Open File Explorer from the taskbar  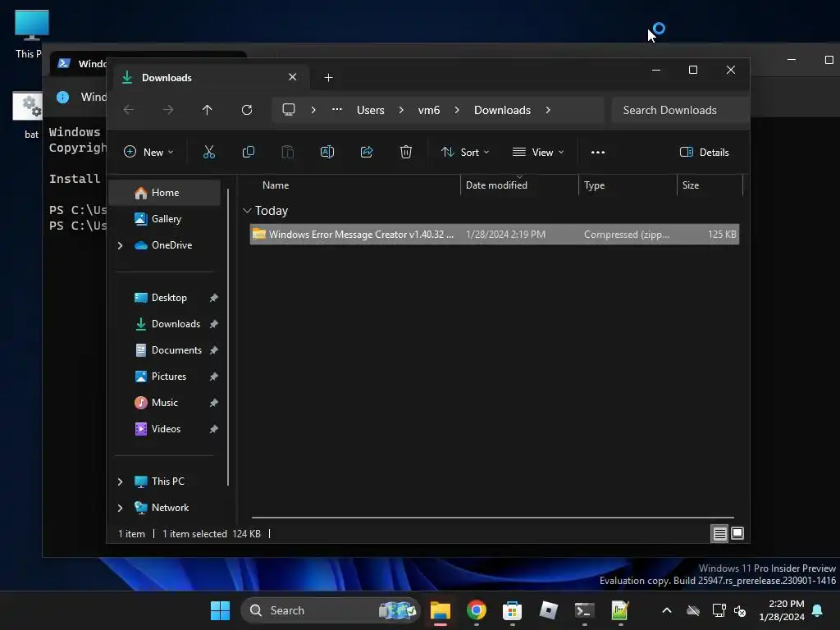pos(441,610)
